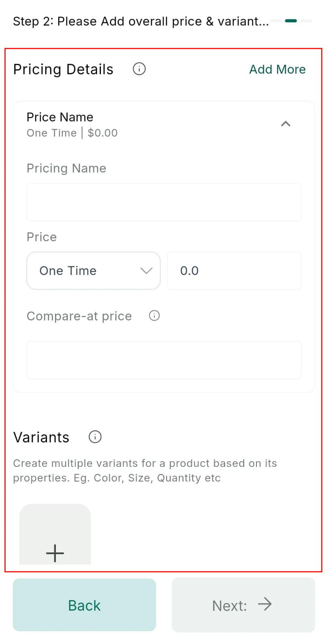Click the Compare-at price info icon
This screenshot has width=328, height=644.
[154, 316]
